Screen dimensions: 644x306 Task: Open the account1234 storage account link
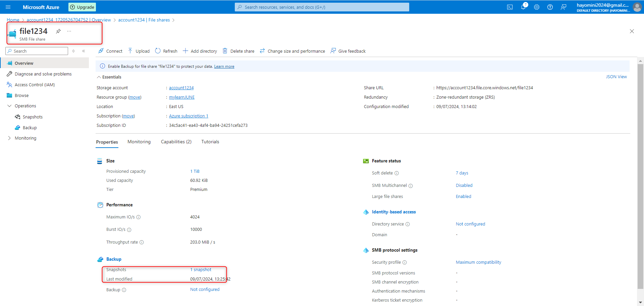click(x=181, y=88)
